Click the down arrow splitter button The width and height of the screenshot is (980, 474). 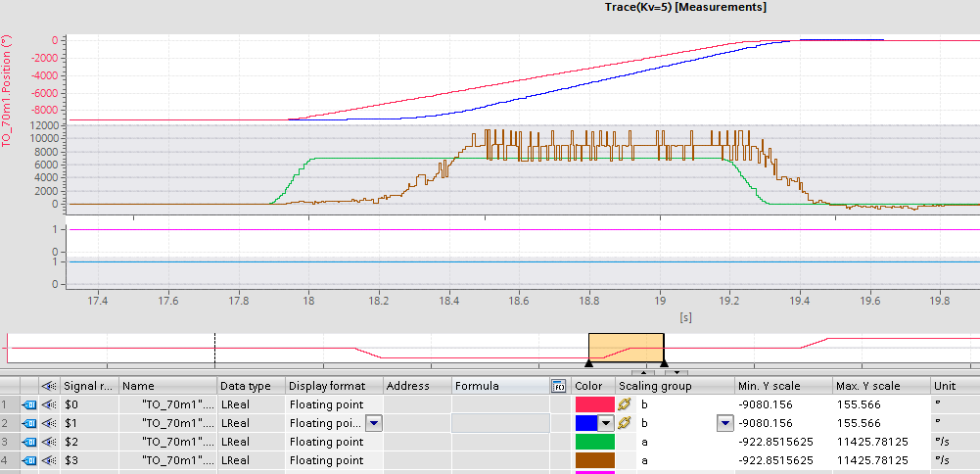pyautogui.click(x=676, y=373)
